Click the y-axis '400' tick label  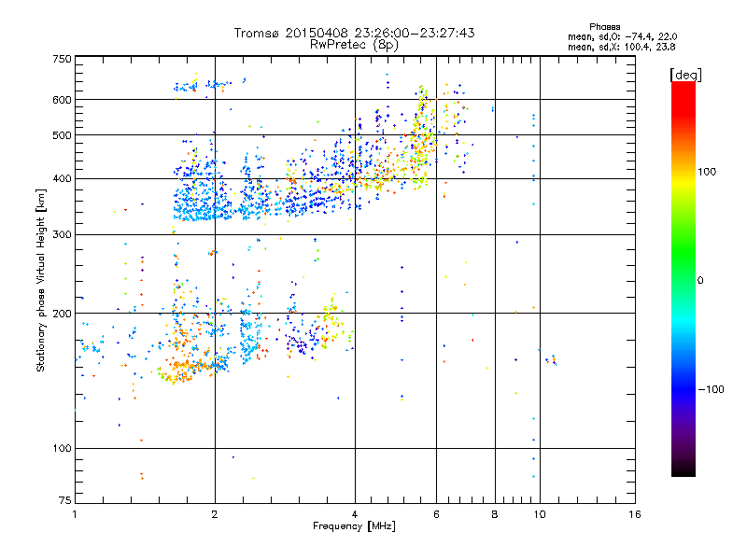click(x=62, y=179)
